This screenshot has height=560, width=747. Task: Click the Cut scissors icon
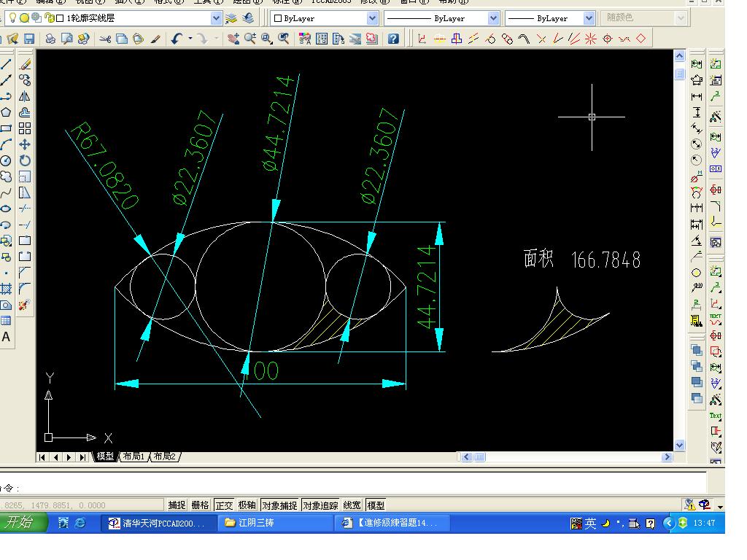(105, 39)
